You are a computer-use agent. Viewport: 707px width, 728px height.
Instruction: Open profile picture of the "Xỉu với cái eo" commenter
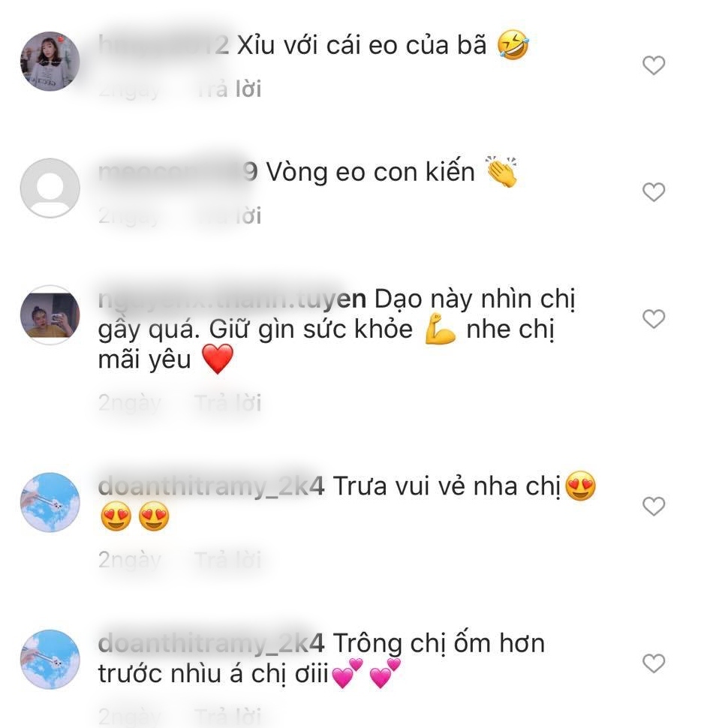tap(50, 62)
